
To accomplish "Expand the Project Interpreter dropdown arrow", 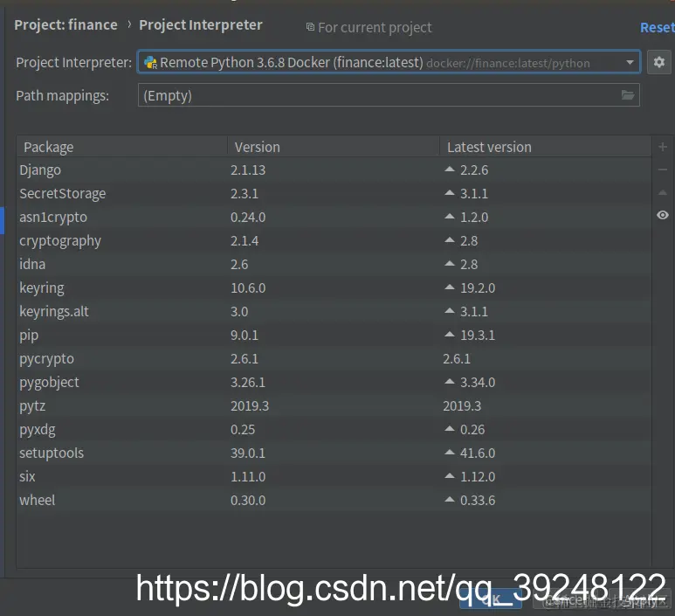I will tap(630, 62).
